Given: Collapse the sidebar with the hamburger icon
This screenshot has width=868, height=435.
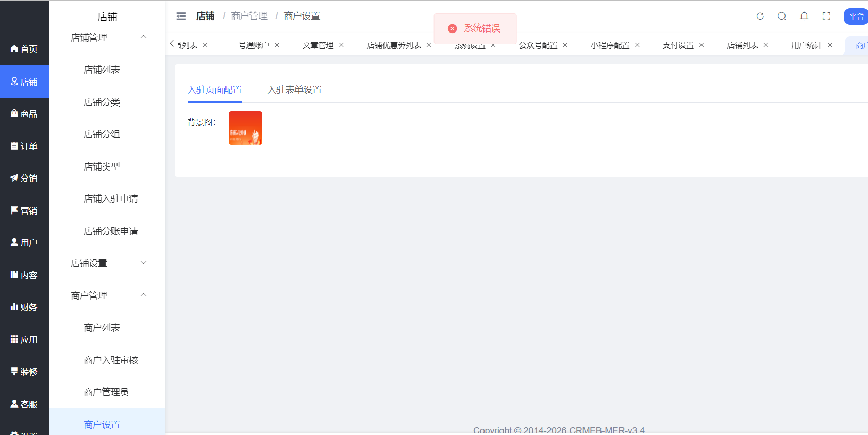Looking at the screenshot, I should 181,17.
